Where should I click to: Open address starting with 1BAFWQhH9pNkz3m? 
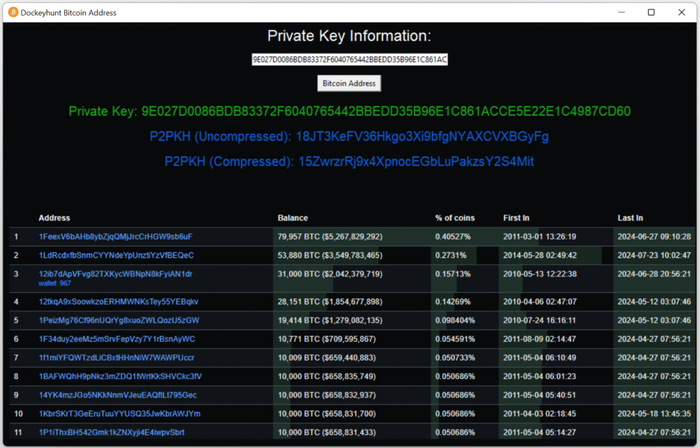120,377
